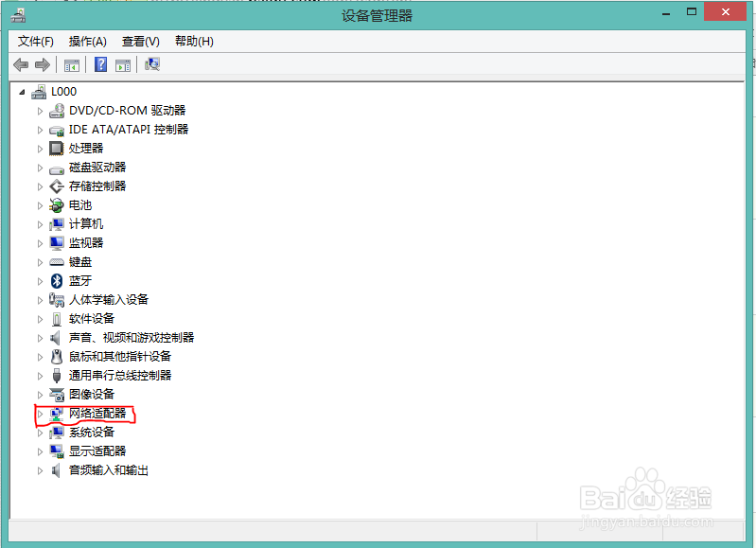Viewport: 756px width, 548px height.
Task: Expand the 图像设备 node arrow
Action: 40,395
